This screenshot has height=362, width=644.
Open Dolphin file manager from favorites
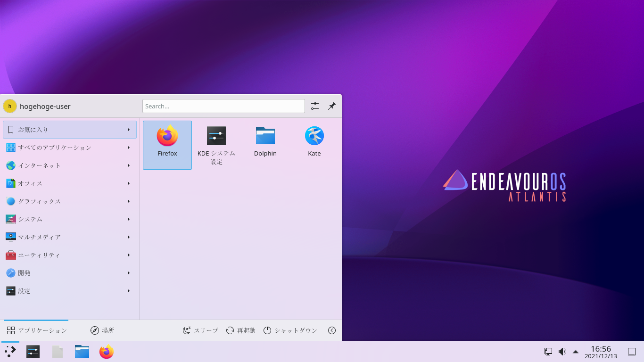[265, 145]
